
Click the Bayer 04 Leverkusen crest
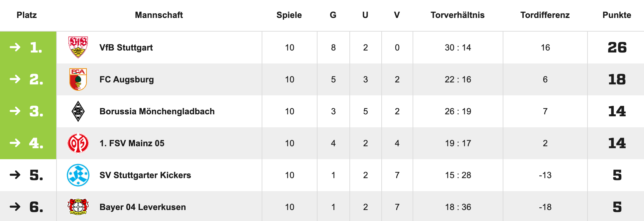pyautogui.click(x=78, y=207)
